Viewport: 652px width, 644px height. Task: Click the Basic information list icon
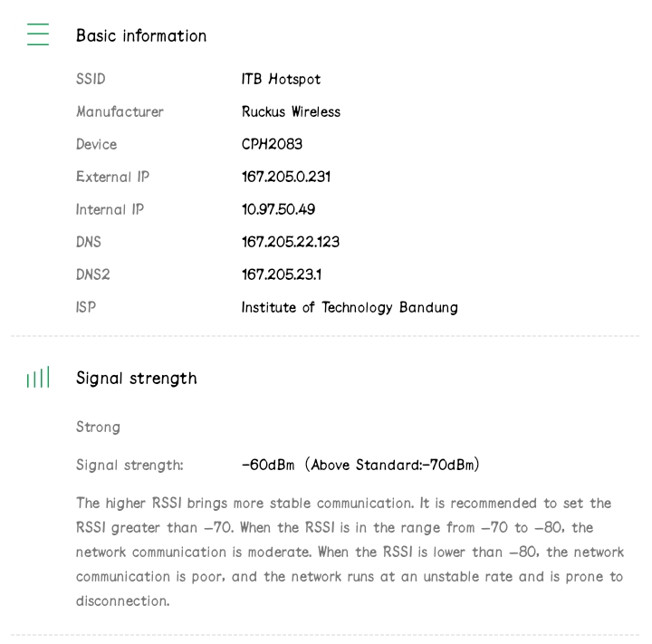38,35
